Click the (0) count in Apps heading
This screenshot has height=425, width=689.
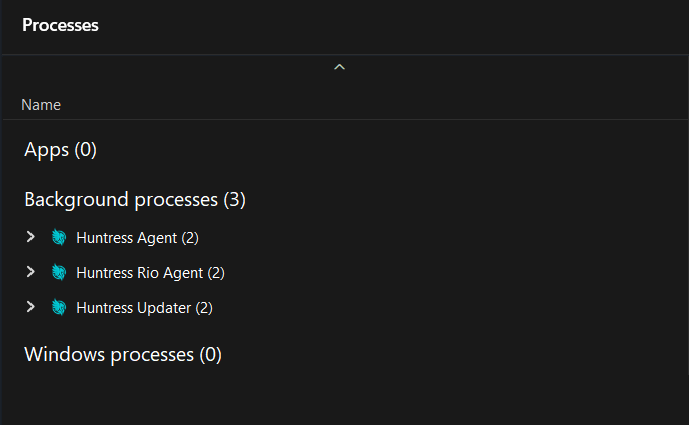pos(85,149)
